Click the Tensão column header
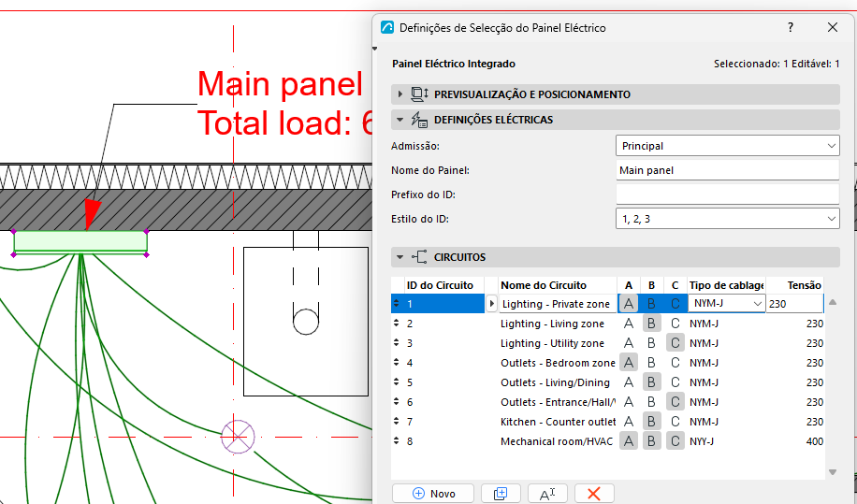The height and width of the screenshot is (504, 857). coord(795,285)
